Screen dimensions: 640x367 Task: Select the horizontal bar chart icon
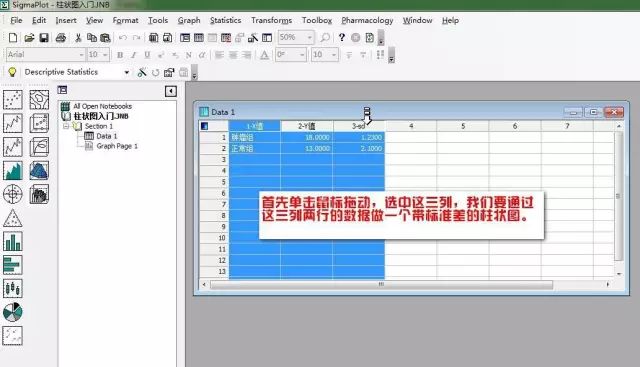[x=13, y=265]
